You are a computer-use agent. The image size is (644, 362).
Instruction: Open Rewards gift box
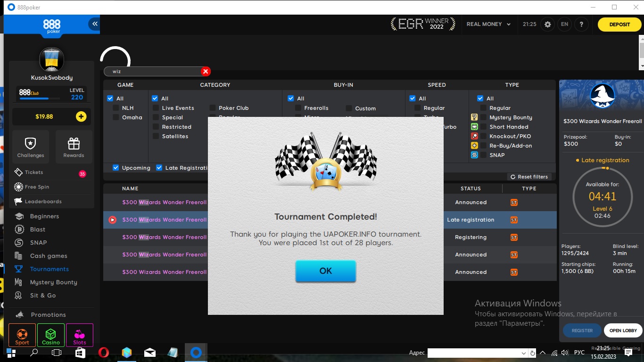click(74, 147)
